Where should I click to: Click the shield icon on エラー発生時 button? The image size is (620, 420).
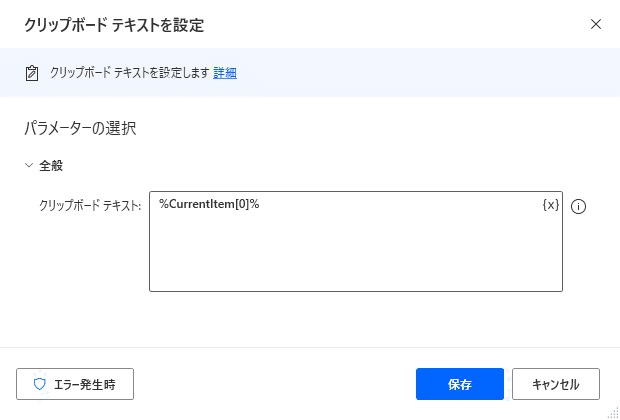(40, 384)
